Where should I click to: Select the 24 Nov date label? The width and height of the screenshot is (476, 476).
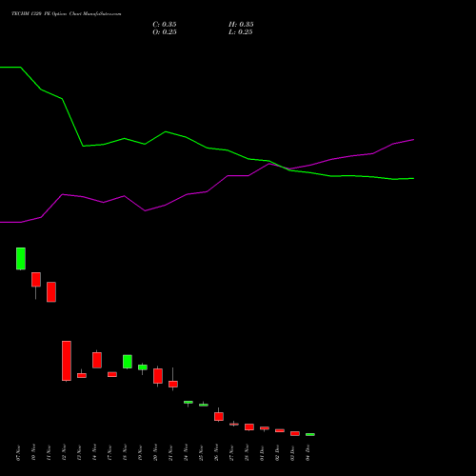(186, 453)
